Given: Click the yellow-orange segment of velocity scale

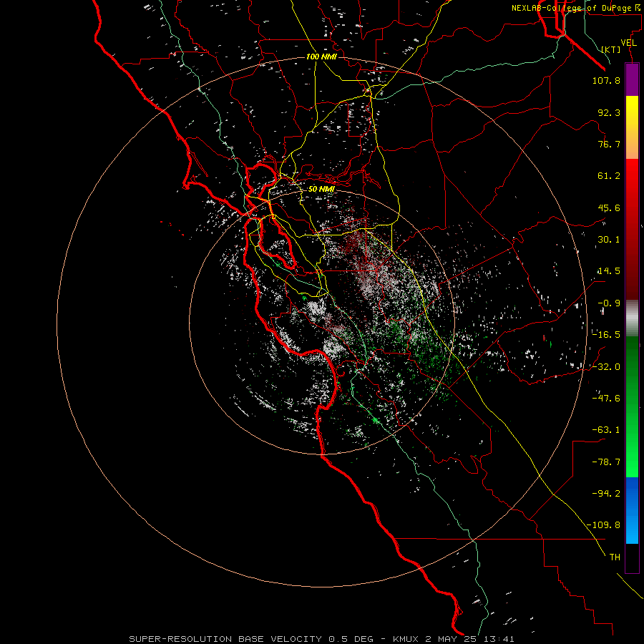Looking at the screenshot, I should click(632, 127).
